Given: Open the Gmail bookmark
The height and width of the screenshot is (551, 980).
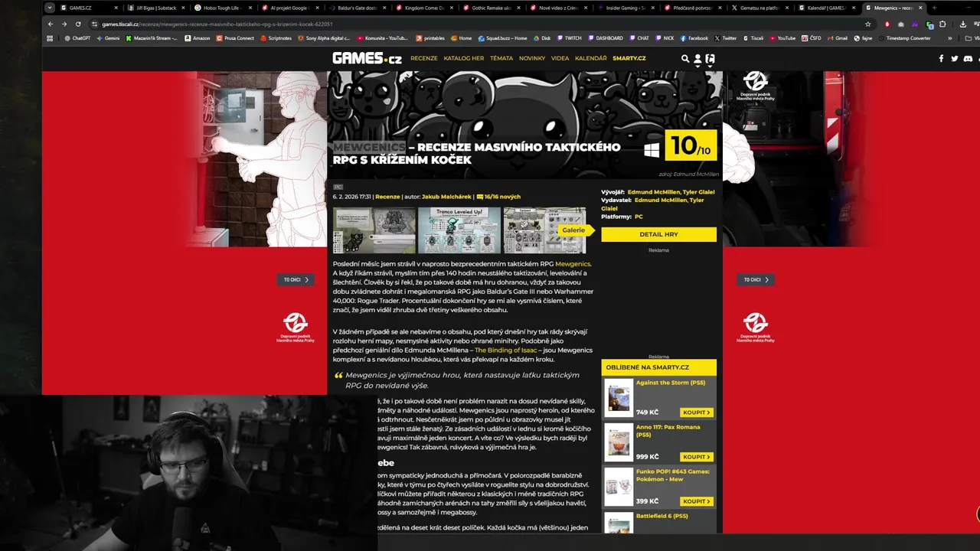Looking at the screenshot, I should pyautogui.click(x=837, y=37).
